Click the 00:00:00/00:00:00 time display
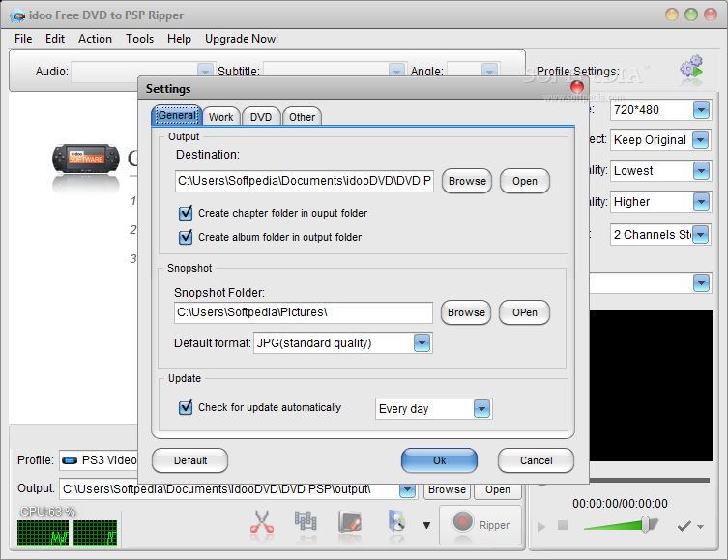Screen dimensions: 728x560 click(x=620, y=504)
